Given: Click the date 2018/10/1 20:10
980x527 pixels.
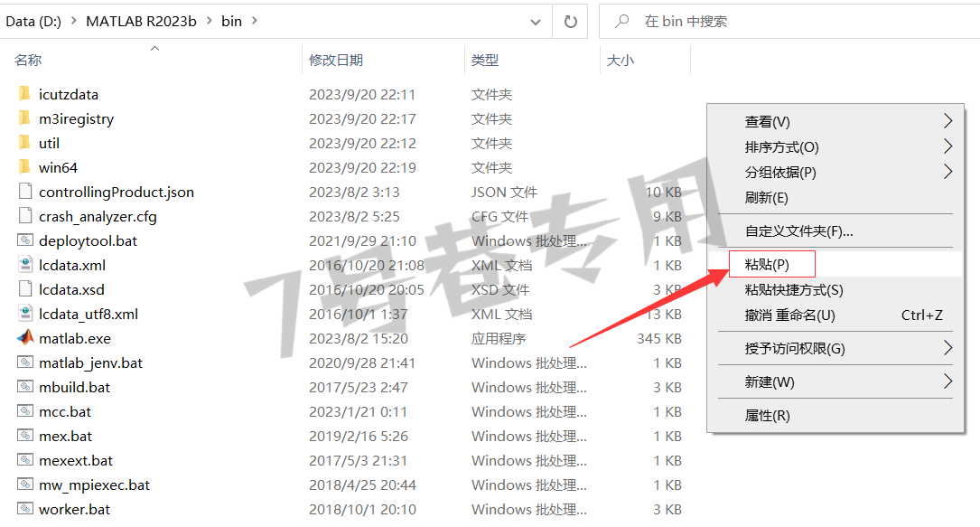Looking at the screenshot, I should click(x=362, y=509).
